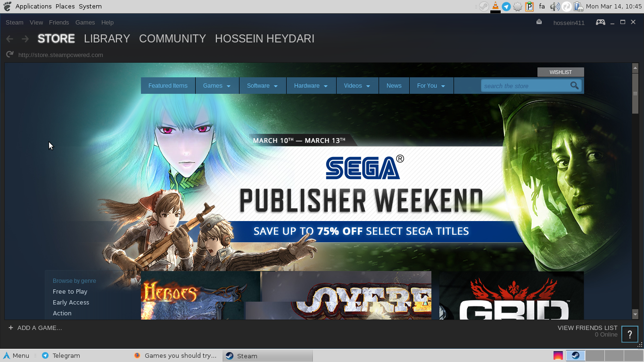Switch the 'fa' keyboard layout indicator
The width and height of the screenshot is (644, 362).
point(542,6)
